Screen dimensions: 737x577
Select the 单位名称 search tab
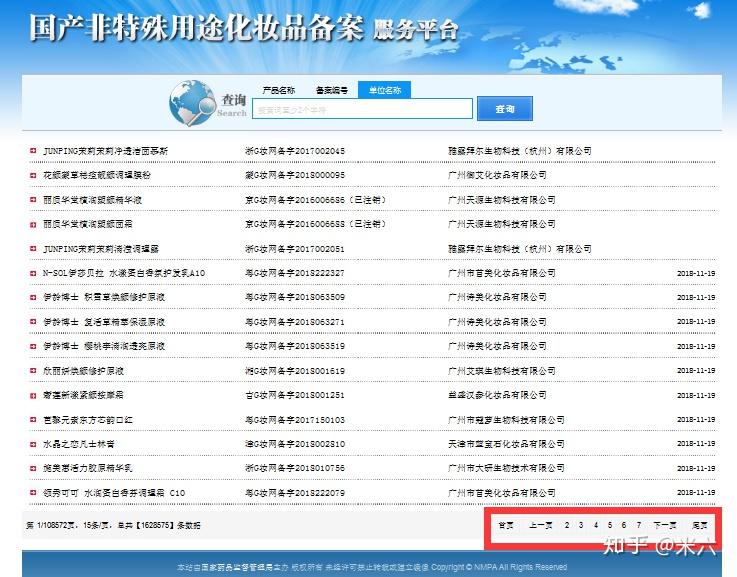click(384, 90)
